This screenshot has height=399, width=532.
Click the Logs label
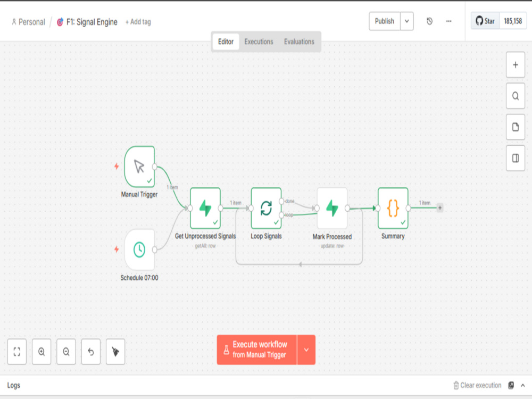point(14,385)
